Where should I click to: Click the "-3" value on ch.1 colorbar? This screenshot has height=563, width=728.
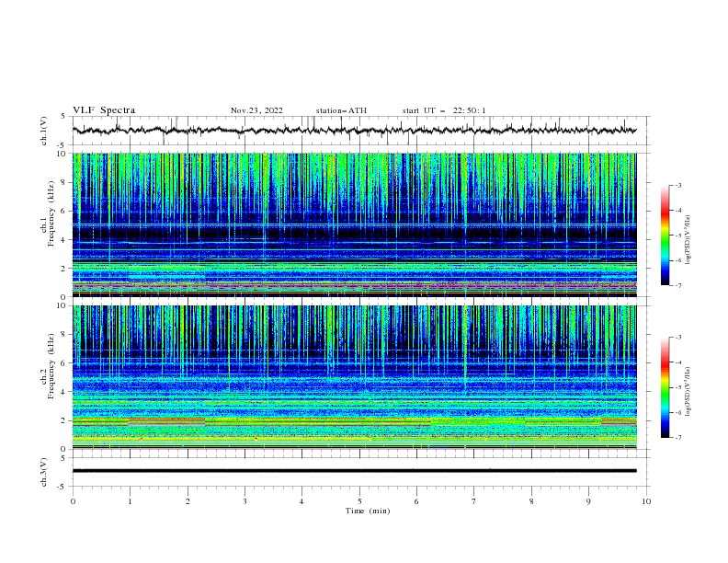point(678,185)
